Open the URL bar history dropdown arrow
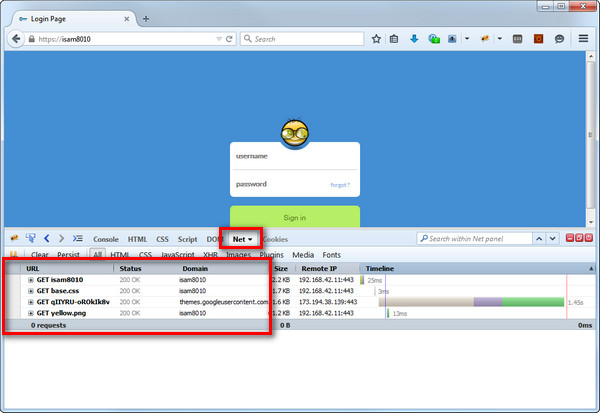 tap(219, 39)
